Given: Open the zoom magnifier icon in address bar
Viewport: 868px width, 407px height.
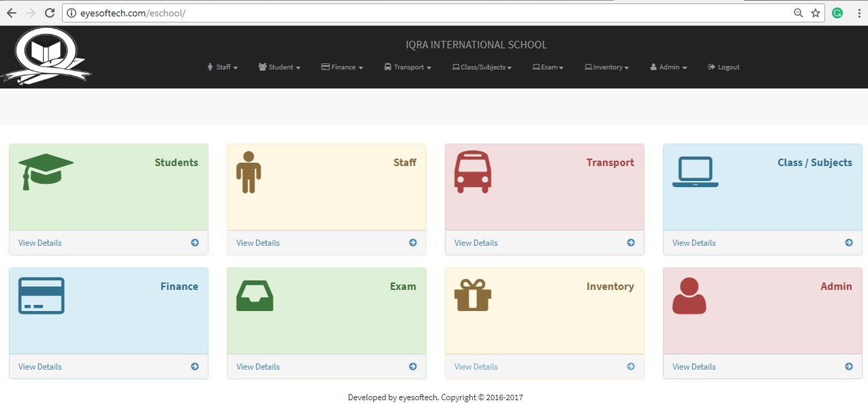Looking at the screenshot, I should tap(799, 13).
